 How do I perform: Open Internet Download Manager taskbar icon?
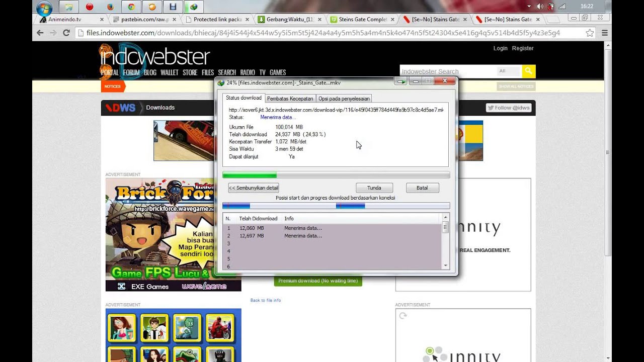[x=194, y=7]
